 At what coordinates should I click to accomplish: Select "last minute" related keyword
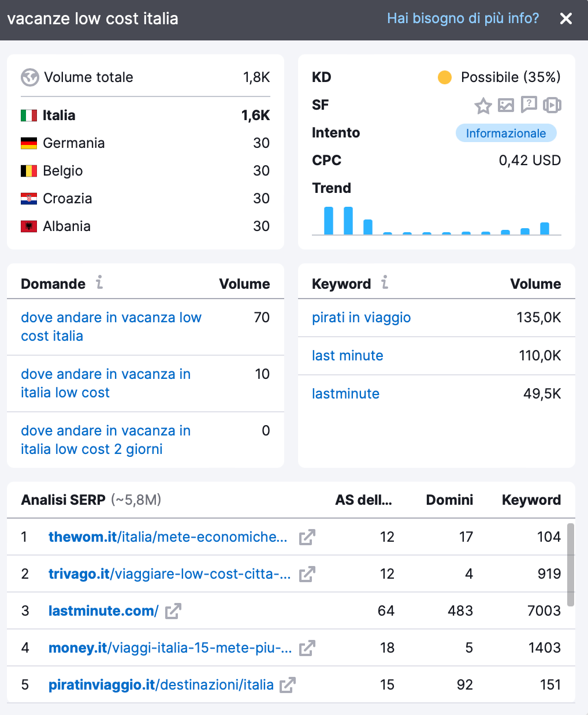347,356
